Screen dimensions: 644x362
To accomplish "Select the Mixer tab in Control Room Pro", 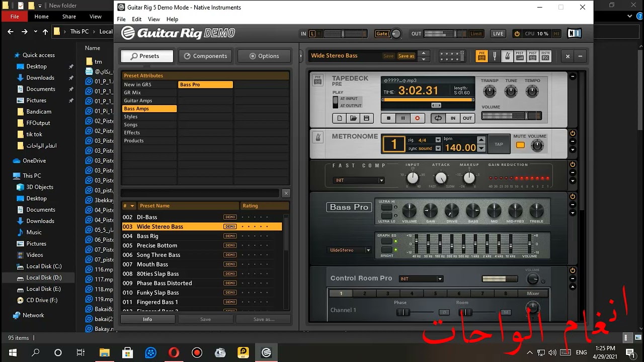I will click(533, 294).
